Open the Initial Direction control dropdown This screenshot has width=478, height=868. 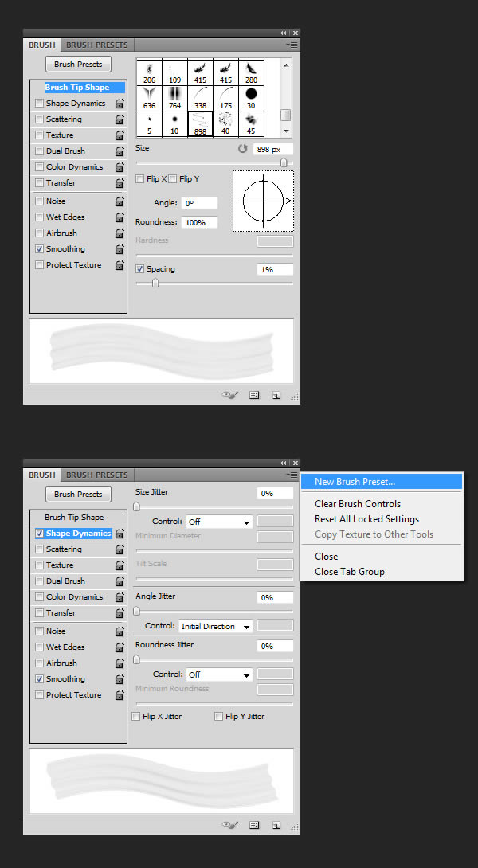coord(216,627)
